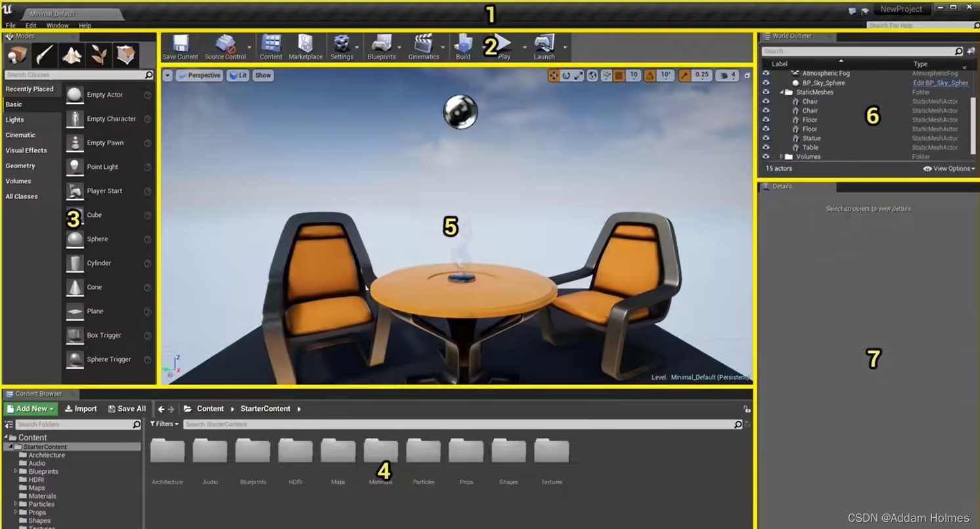Image resolution: width=980 pixels, height=529 pixels.
Task: Click the new folder icon in World Outliner
Action: pyautogui.click(x=971, y=51)
